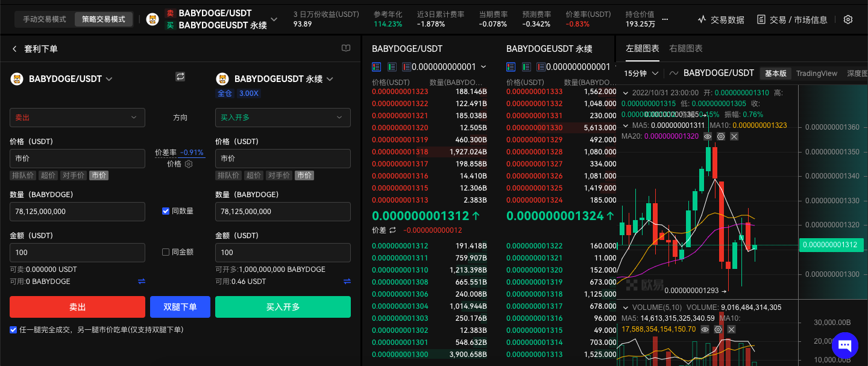The width and height of the screenshot is (868, 366).
Task: Open the MA indicator settings gear
Action: click(x=721, y=136)
